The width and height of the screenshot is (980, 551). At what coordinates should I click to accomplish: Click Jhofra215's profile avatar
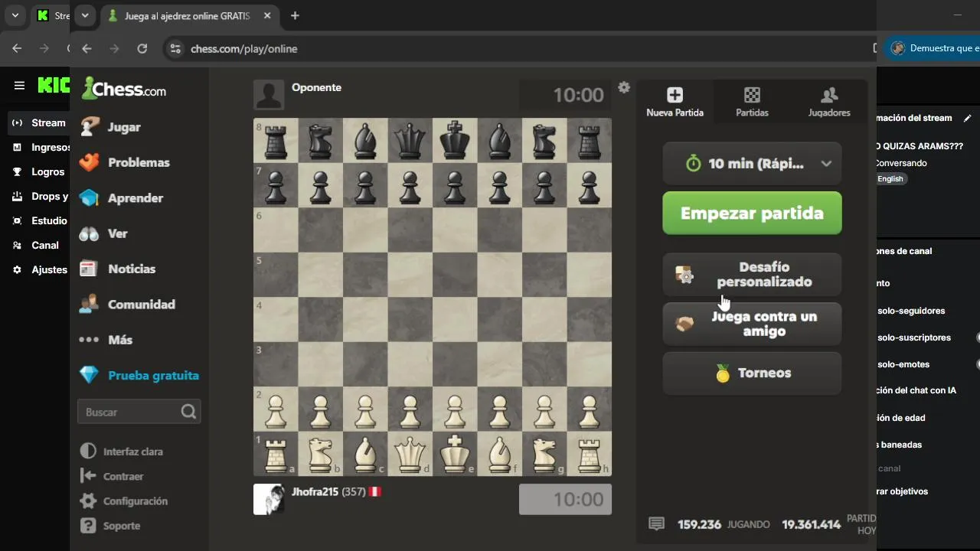coord(269,499)
